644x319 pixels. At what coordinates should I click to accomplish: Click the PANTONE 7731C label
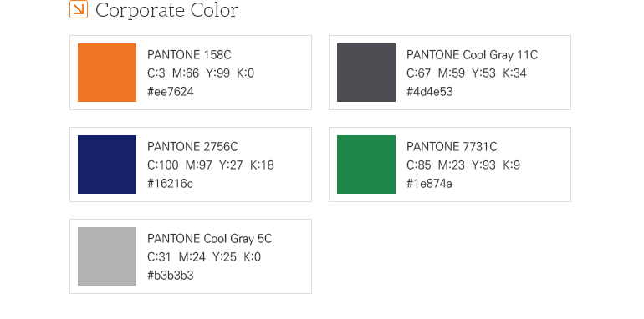click(x=452, y=147)
